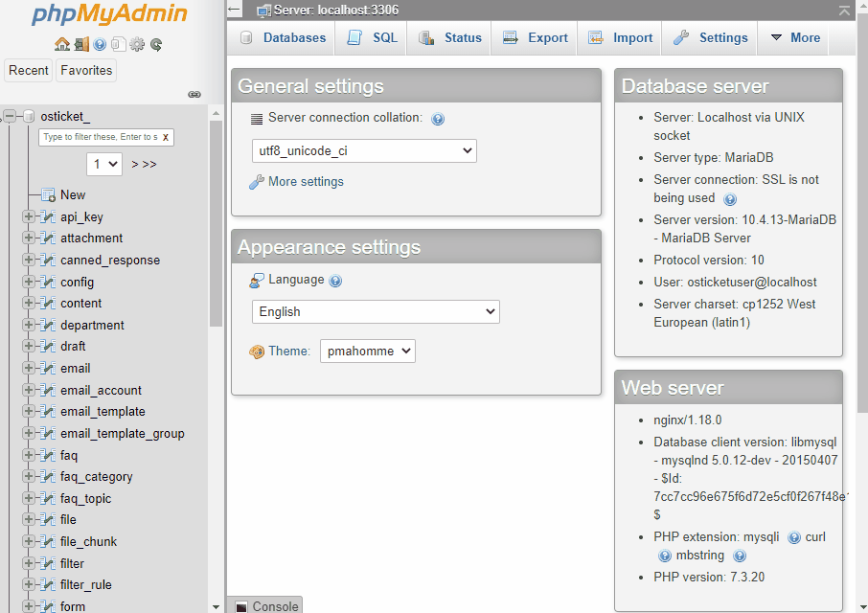Image resolution: width=868 pixels, height=613 pixels.
Task: Click the hide navigation back arrow
Action: (x=235, y=10)
